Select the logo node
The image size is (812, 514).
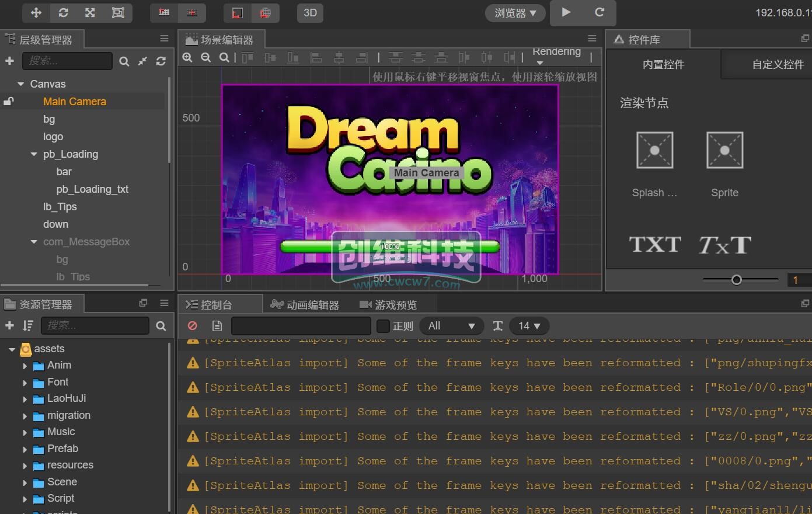tap(53, 137)
